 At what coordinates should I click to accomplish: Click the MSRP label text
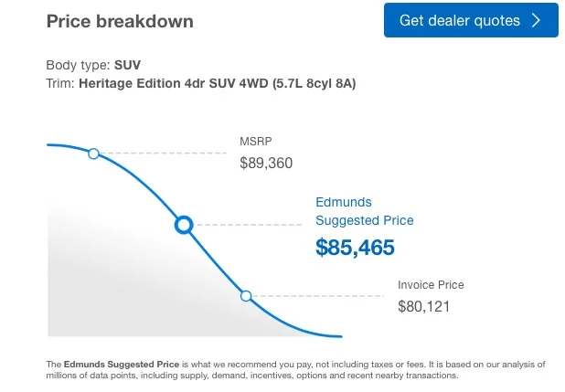pyautogui.click(x=254, y=143)
